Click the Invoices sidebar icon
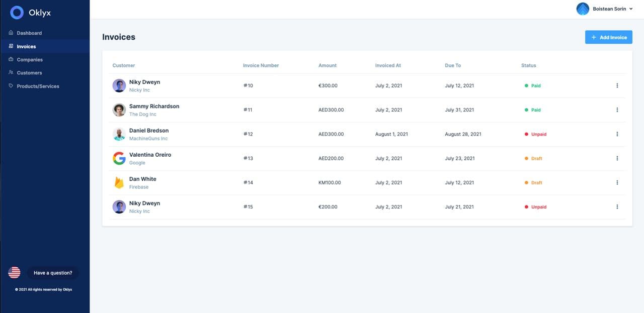This screenshot has height=313, width=644. 11,46
